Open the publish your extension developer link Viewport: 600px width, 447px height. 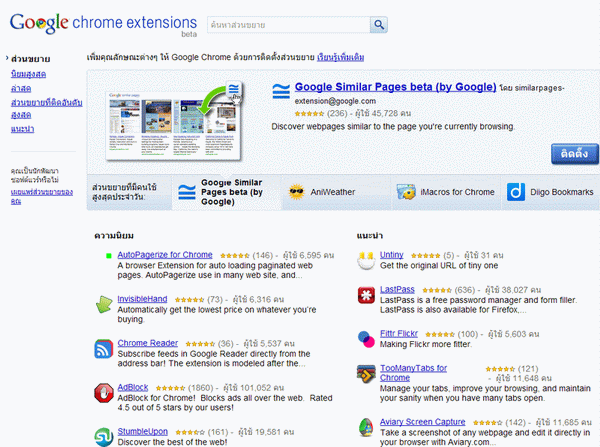42,196
